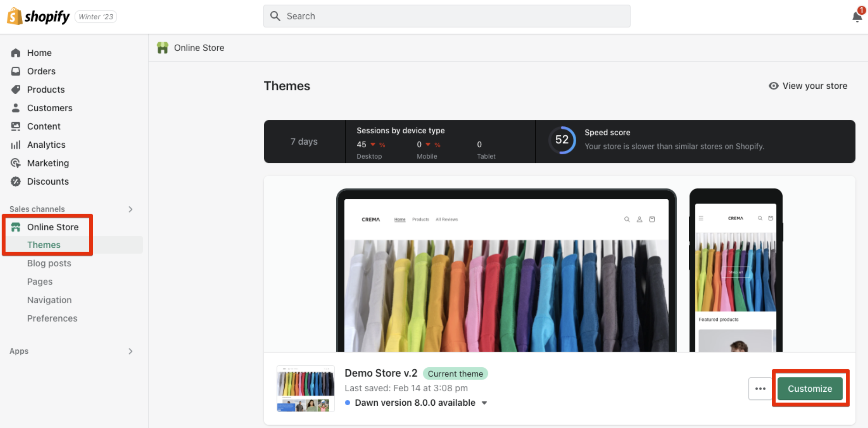The height and width of the screenshot is (428, 868).
Task: Open the Blog posts submenu item
Action: pos(49,263)
